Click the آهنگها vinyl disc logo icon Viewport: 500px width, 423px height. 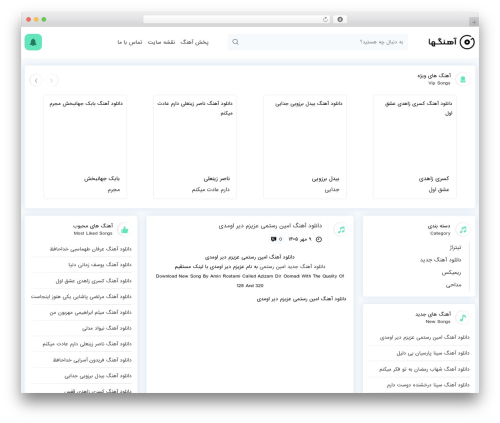(467, 42)
